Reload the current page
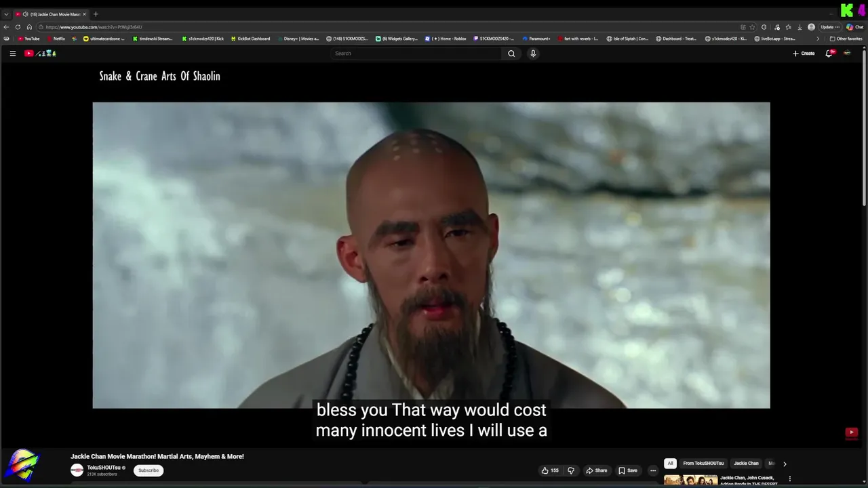This screenshot has height=488, width=868. (x=18, y=27)
